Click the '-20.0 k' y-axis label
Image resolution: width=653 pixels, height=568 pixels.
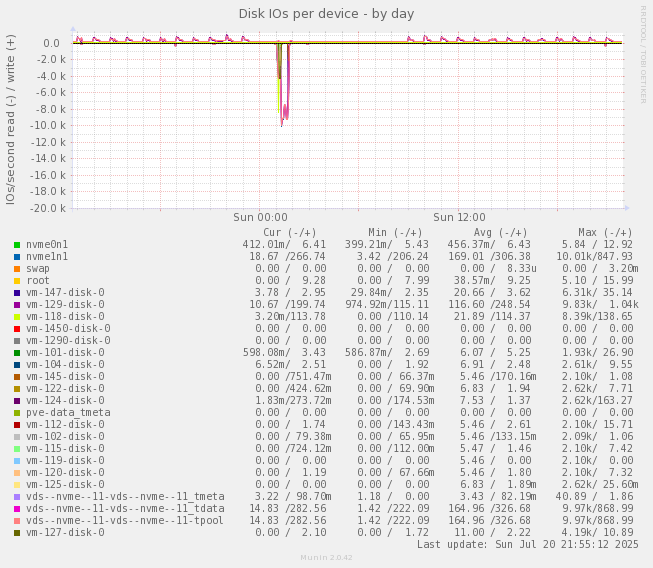47,208
